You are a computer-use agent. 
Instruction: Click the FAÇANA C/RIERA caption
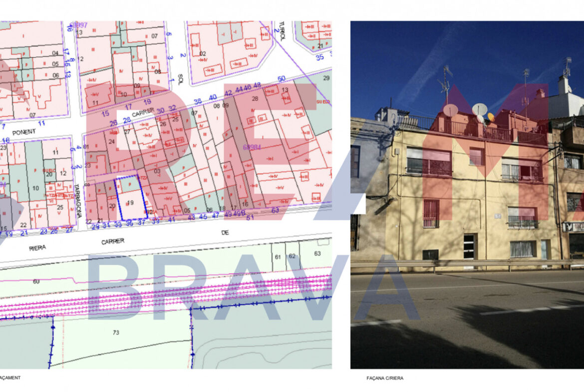pyautogui.click(x=384, y=378)
